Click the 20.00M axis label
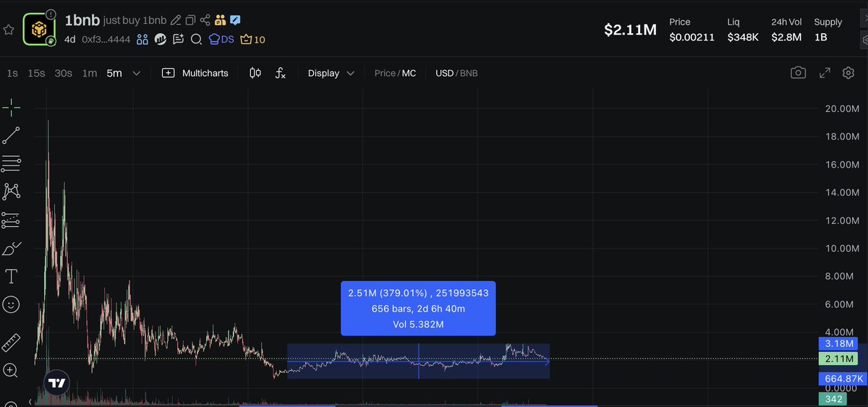Viewport: 868px width, 407px height. (x=842, y=108)
